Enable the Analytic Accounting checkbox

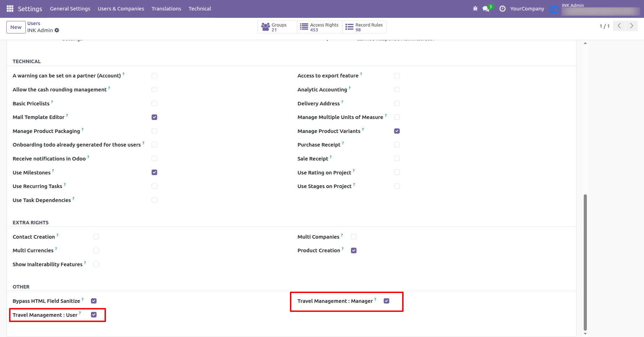pos(397,90)
